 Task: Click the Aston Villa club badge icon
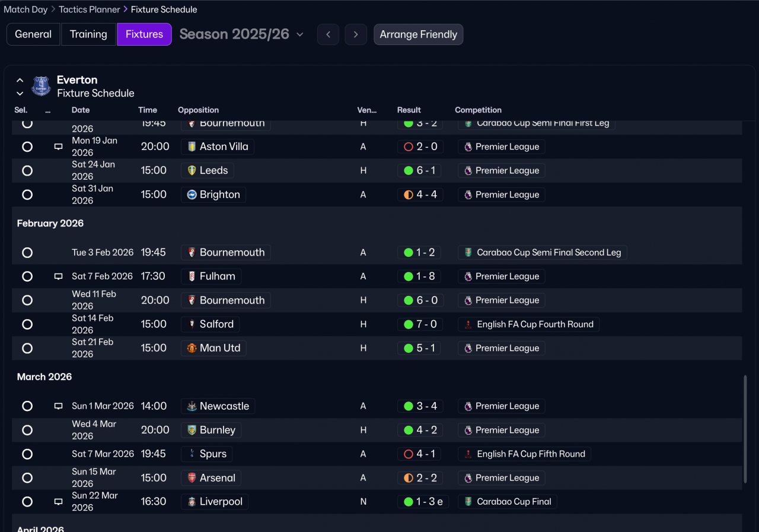point(192,146)
